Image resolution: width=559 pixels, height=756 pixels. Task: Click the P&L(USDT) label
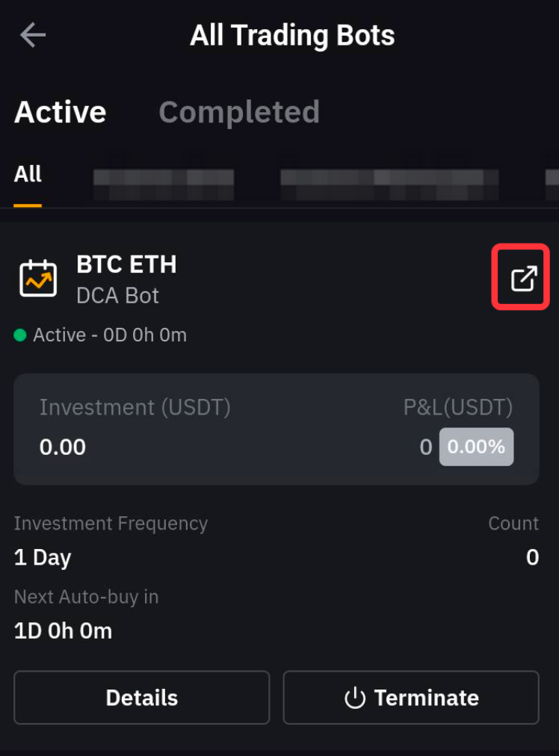click(458, 407)
